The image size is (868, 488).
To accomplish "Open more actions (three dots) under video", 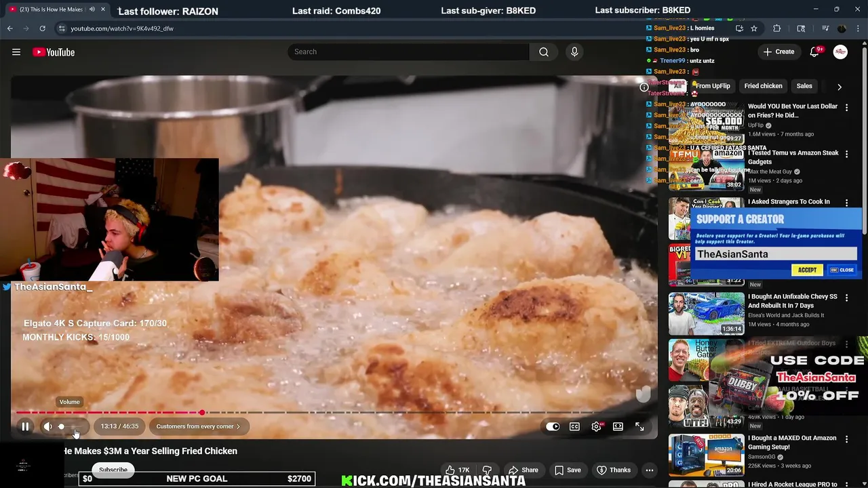I will tap(649, 470).
